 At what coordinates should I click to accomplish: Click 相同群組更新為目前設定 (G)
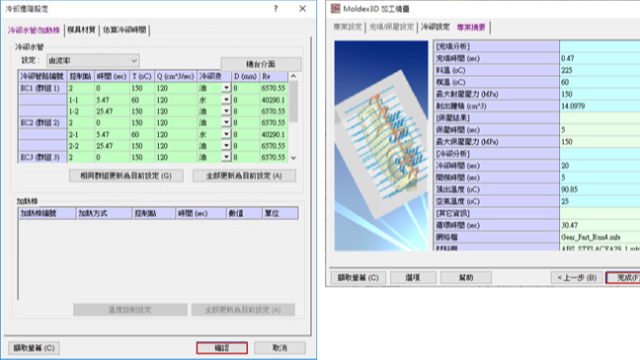tap(126, 176)
